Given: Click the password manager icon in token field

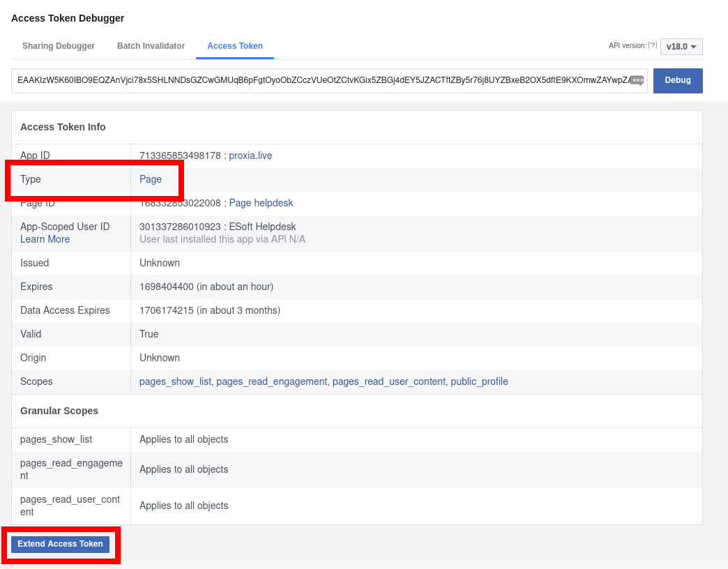Looking at the screenshot, I should click(637, 80).
